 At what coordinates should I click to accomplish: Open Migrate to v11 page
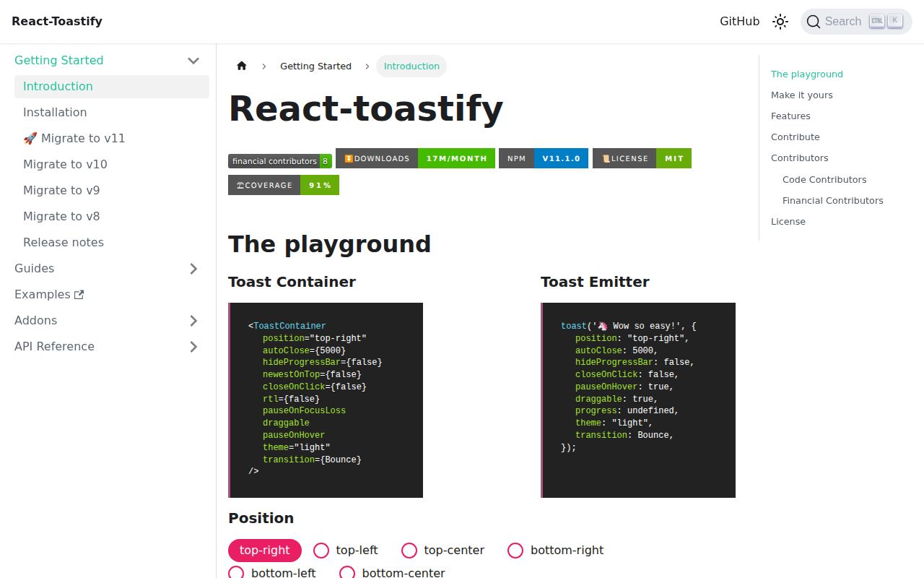[112, 139]
